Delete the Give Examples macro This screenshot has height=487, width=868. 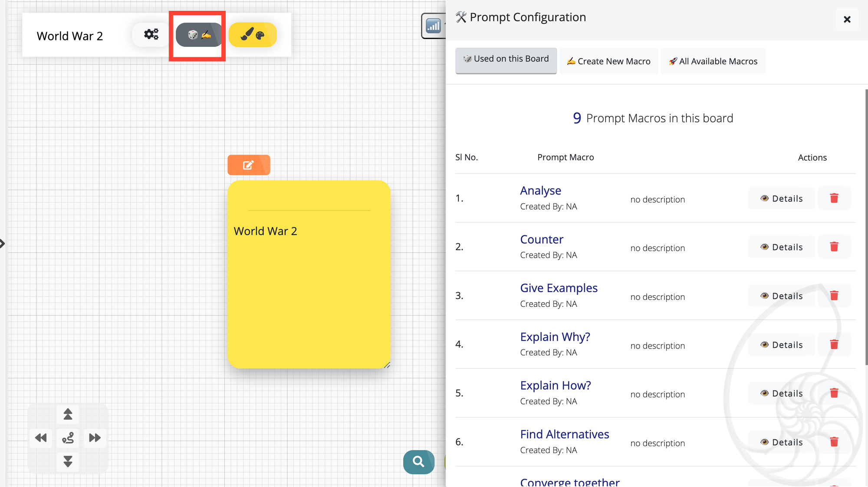click(x=834, y=296)
